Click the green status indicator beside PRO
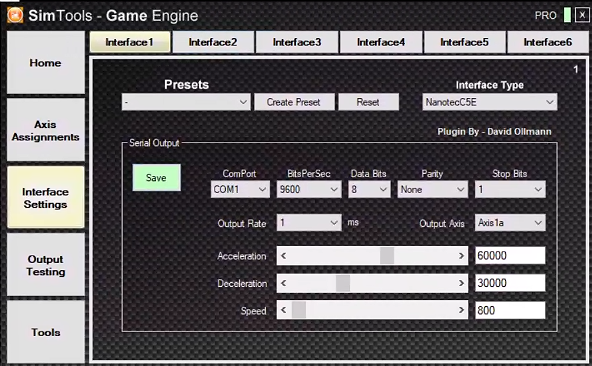 coord(567,15)
